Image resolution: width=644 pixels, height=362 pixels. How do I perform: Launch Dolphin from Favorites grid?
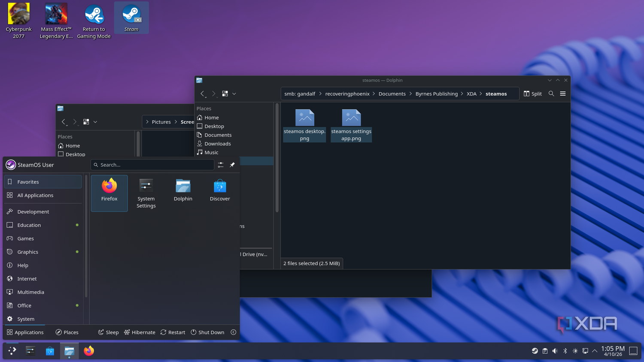click(x=183, y=193)
